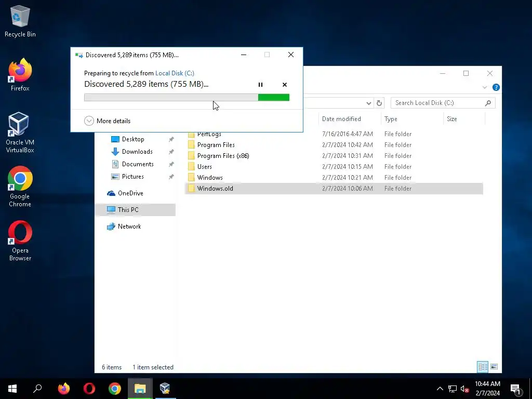This screenshot has height=399, width=532.
Task: Show hidden system tray icons
Action: click(x=440, y=389)
